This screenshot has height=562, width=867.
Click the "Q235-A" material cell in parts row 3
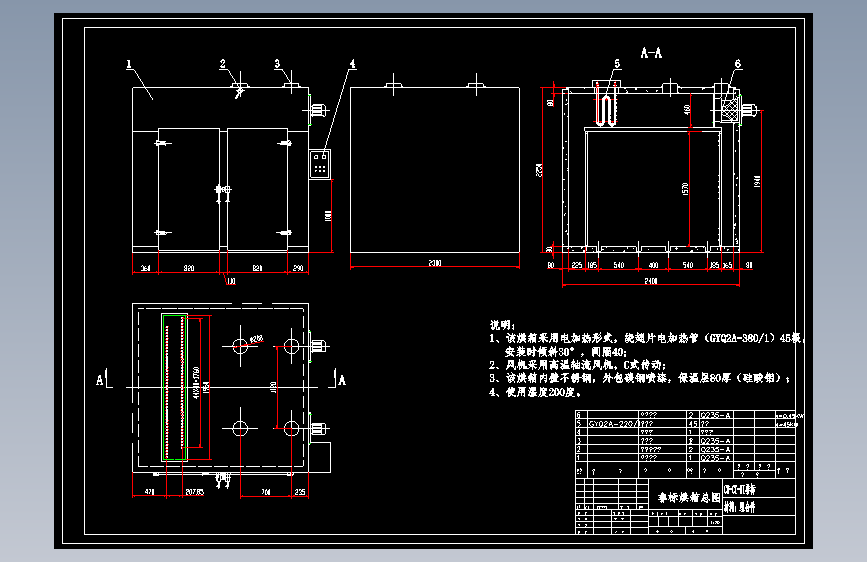pyautogui.click(x=716, y=441)
